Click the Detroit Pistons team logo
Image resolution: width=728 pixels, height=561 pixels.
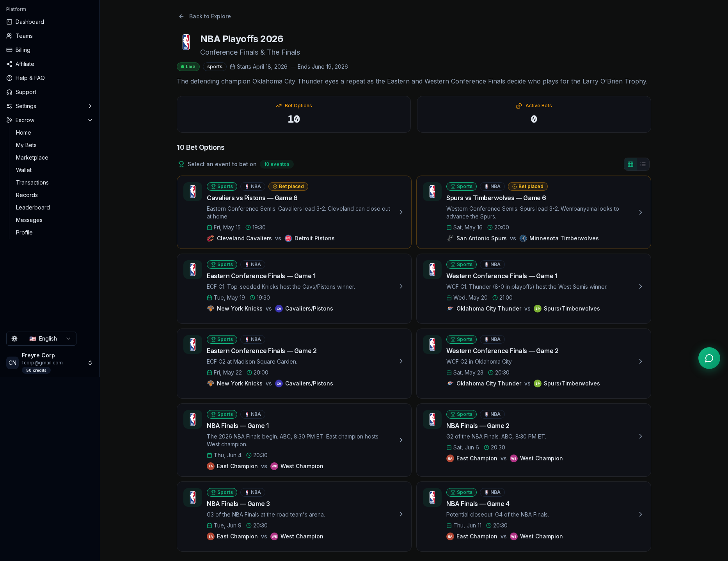pos(288,238)
